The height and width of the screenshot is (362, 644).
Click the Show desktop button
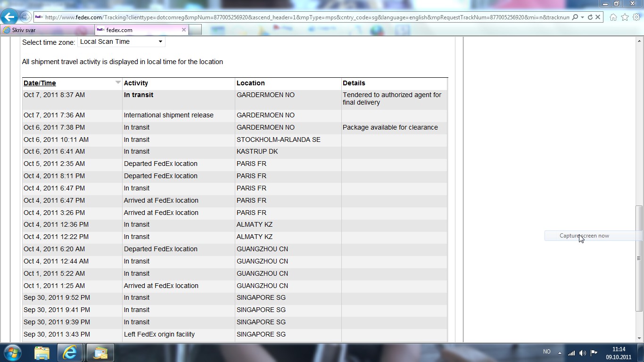point(641,353)
